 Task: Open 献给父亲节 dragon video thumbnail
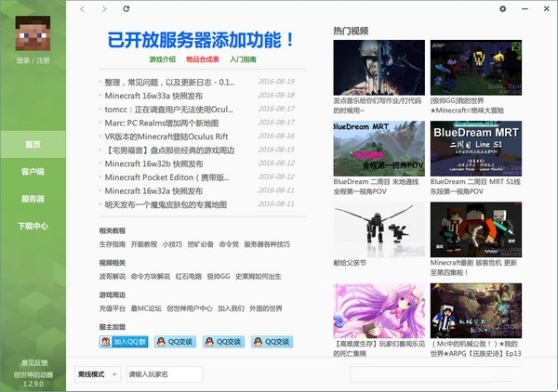coord(379,229)
